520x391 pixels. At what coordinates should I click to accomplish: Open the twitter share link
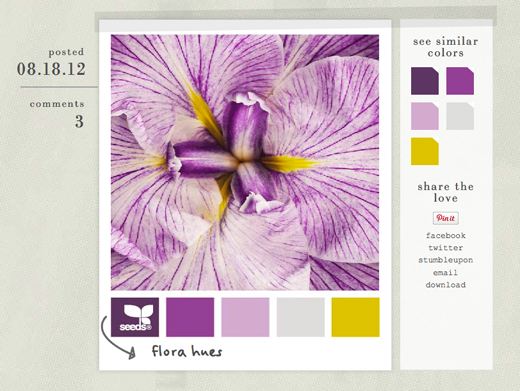click(x=446, y=248)
